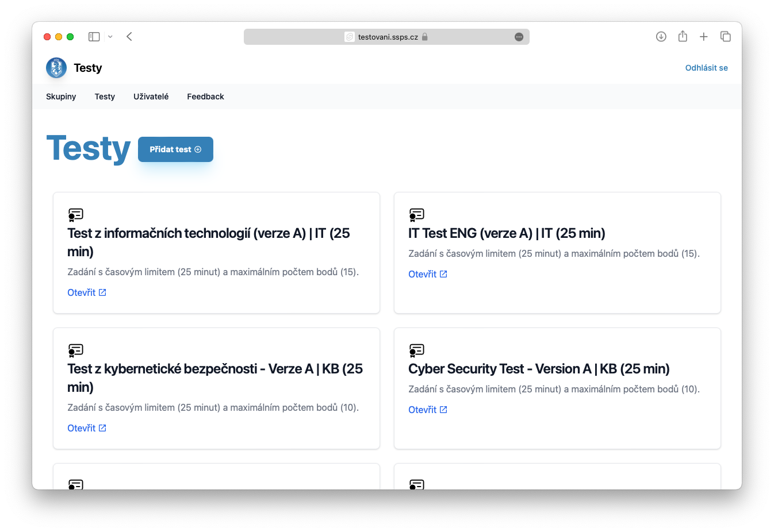774x532 pixels.
Task: Open the page options ellipsis in address bar
Action: (519, 37)
